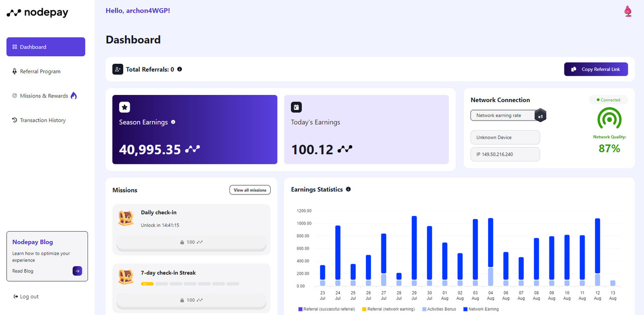The image size is (644, 315).
Task: Click the Network earning rate field
Action: [505, 116]
